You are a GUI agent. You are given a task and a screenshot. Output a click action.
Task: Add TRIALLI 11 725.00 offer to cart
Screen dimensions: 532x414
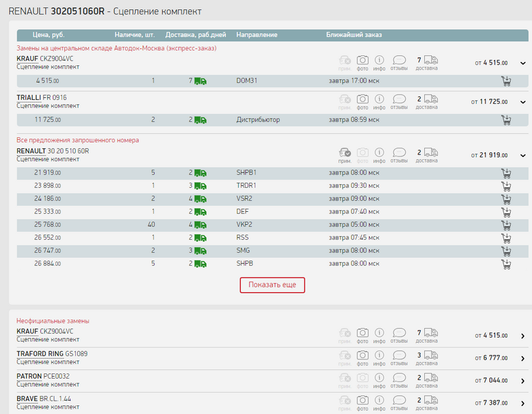pos(506,120)
